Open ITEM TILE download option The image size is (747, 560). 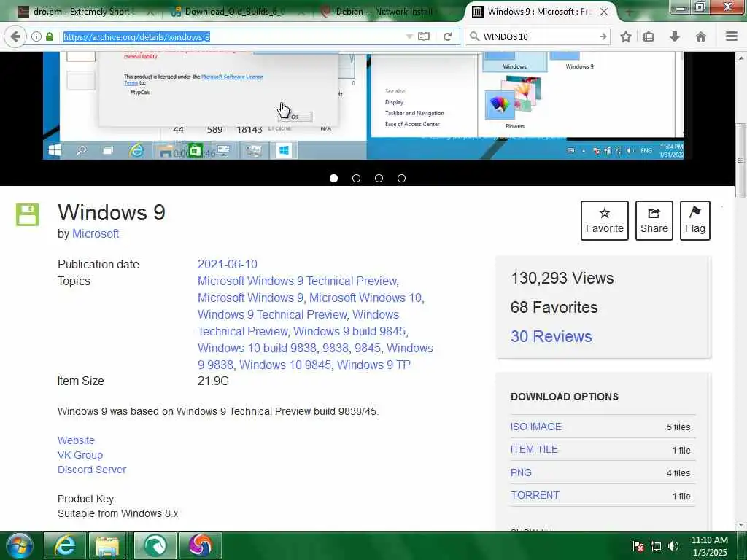(534, 449)
